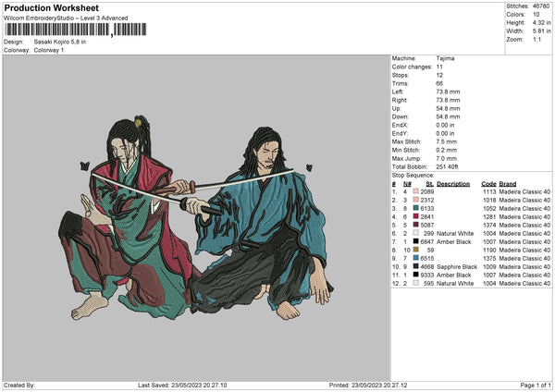Select the Zoom value 1:1
This screenshot has width=555, height=392.
pyautogui.click(x=536, y=40)
